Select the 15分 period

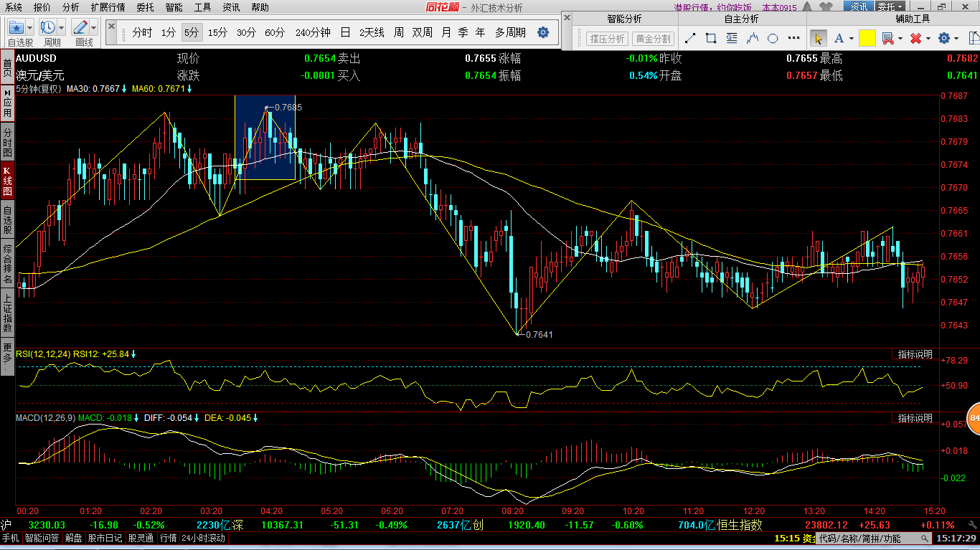click(217, 32)
